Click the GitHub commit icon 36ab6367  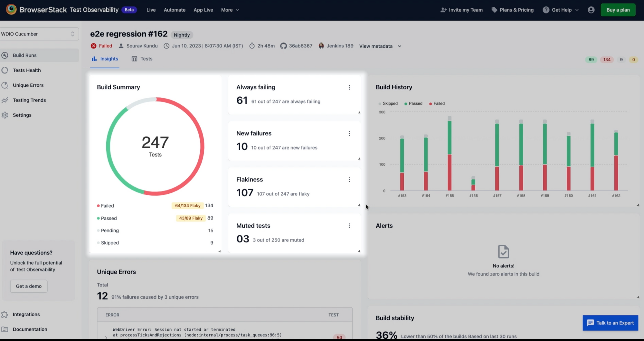283,46
